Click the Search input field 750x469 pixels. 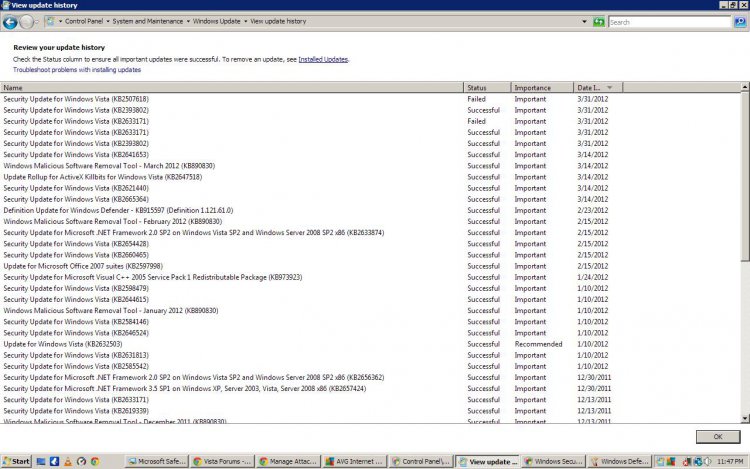(670, 22)
